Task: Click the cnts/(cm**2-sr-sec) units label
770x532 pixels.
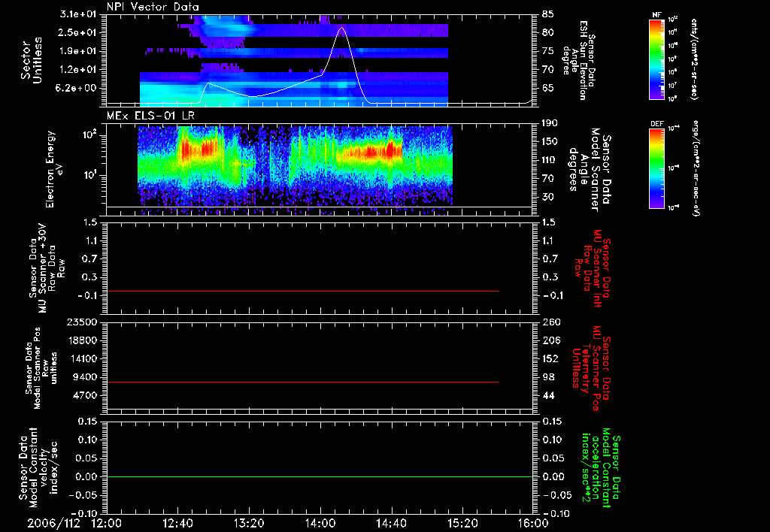Action: (x=695, y=59)
